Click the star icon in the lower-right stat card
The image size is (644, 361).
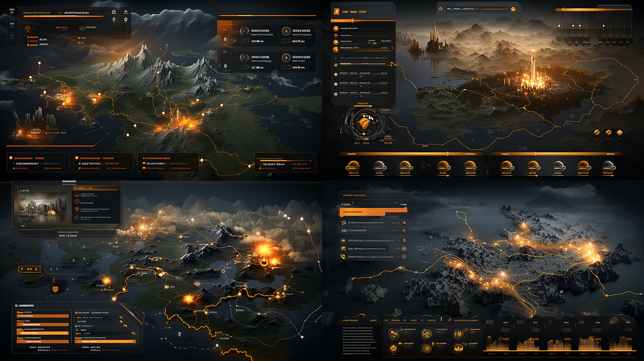click(286, 58)
